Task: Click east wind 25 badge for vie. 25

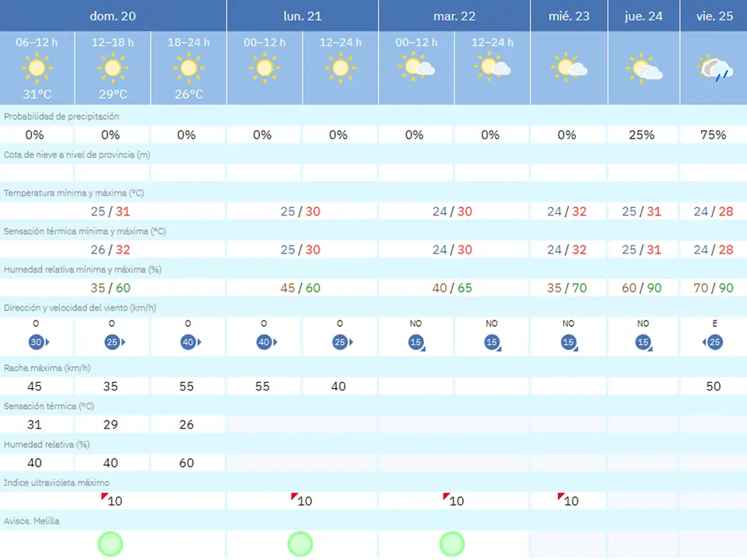Action: 713,342
